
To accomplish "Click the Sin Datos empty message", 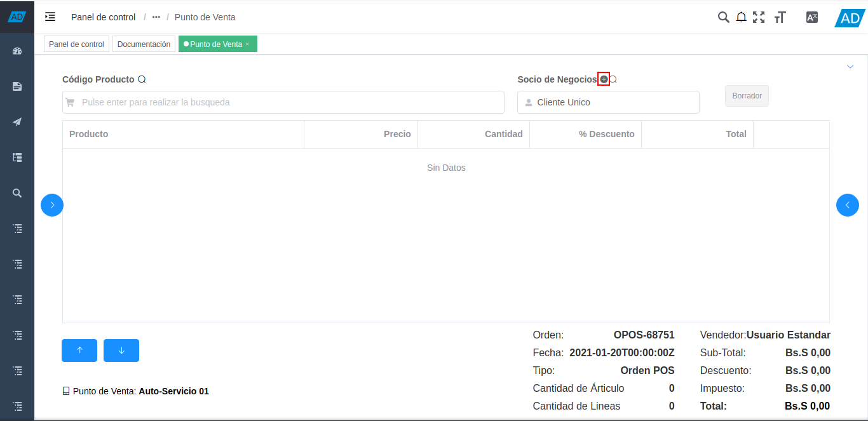I will pos(446,168).
